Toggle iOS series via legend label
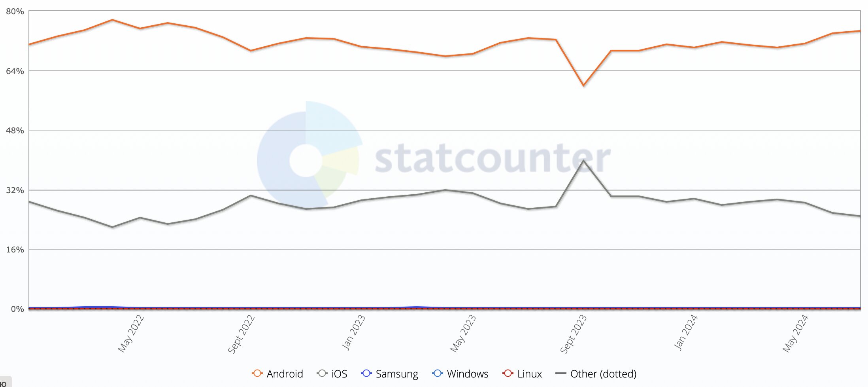 pos(339,374)
